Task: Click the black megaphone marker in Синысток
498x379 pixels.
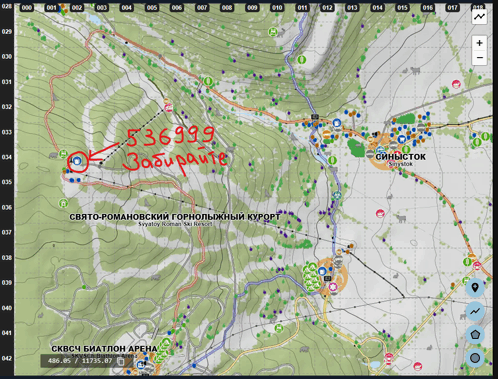Action: click(x=375, y=134)
